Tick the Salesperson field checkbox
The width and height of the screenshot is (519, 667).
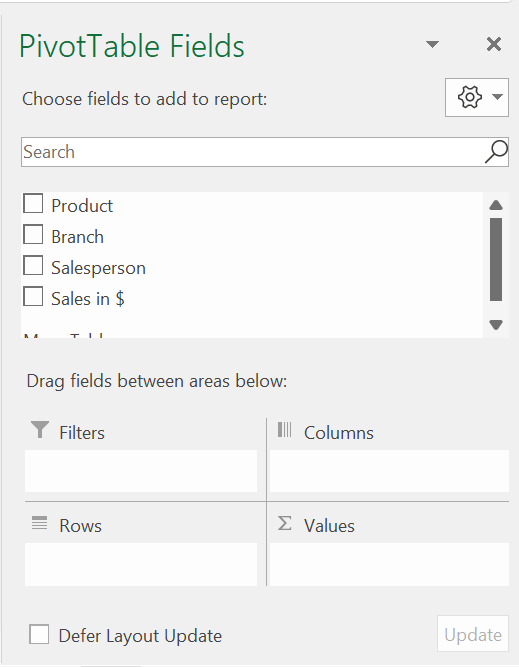[33, 265]
